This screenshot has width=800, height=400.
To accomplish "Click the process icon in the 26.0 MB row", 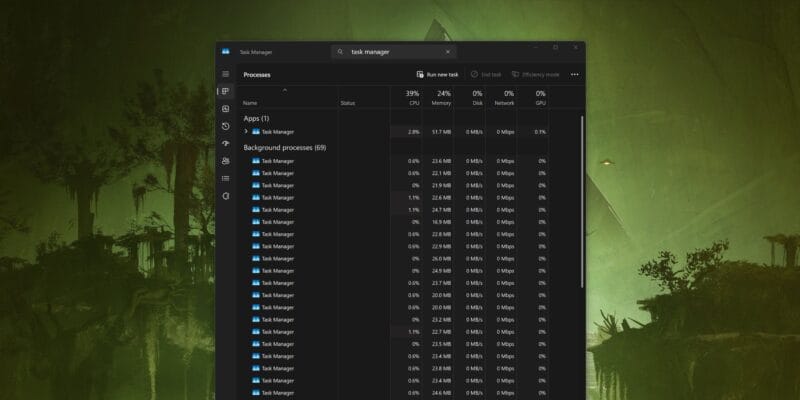I will (x=256, y=259).
